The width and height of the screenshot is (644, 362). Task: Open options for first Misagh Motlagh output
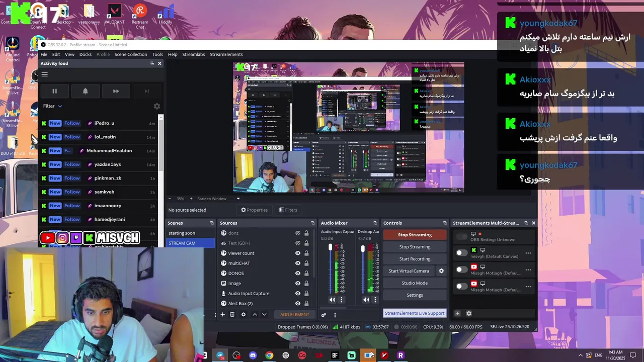point(528,269)
